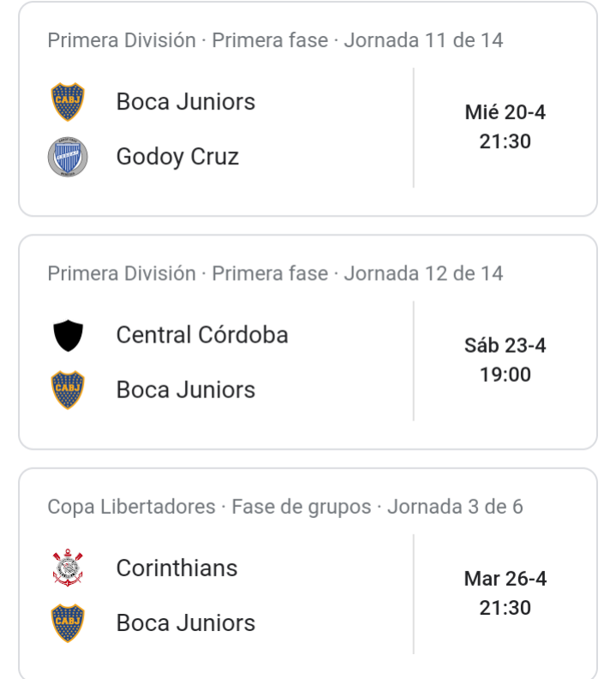616x679 pixels.
Task: Select Boca Juniors name in Jornada 12 card
Action: (x=186, y=390)
